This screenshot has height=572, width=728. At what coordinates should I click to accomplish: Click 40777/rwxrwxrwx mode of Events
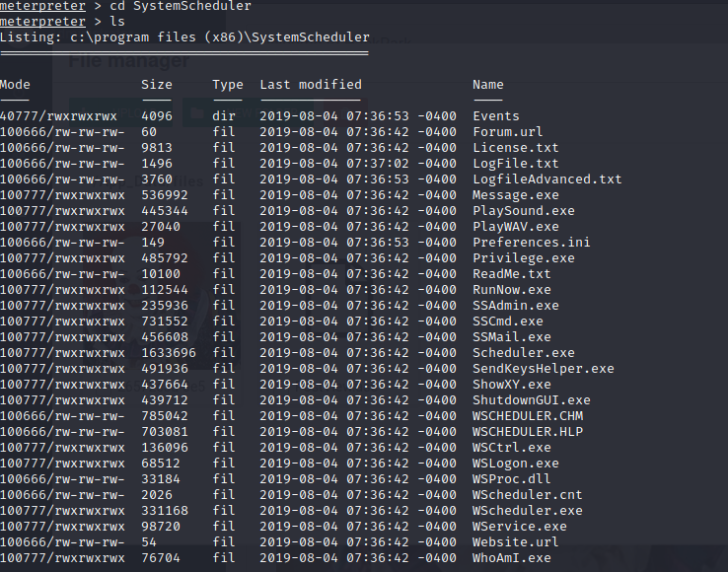coord(59,116)
